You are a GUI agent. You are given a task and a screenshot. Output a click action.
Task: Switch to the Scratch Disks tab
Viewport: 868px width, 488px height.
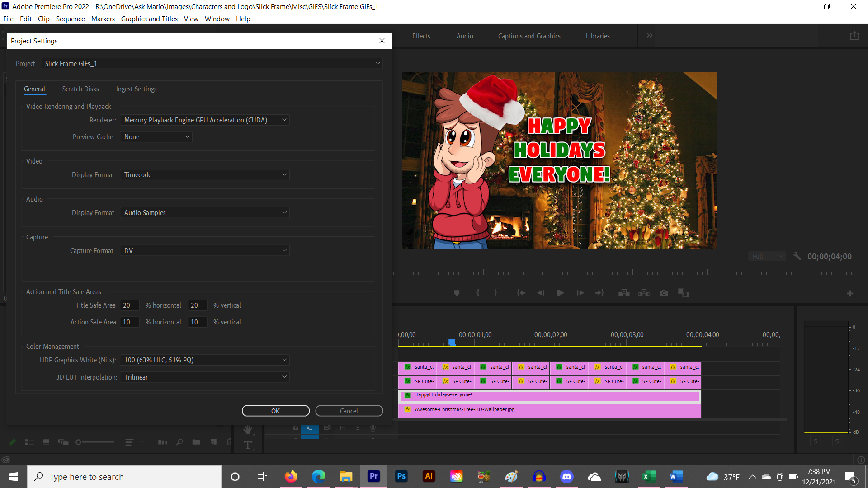[80, 89]
